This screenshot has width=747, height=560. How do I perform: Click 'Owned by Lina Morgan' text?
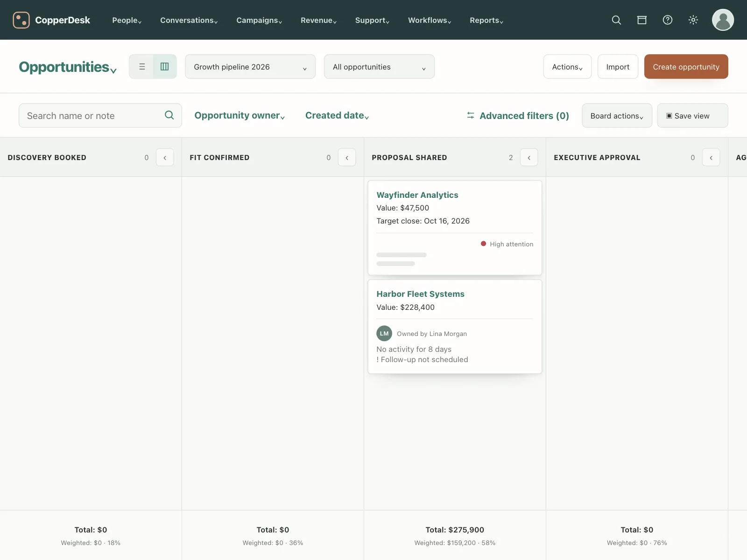432,334
